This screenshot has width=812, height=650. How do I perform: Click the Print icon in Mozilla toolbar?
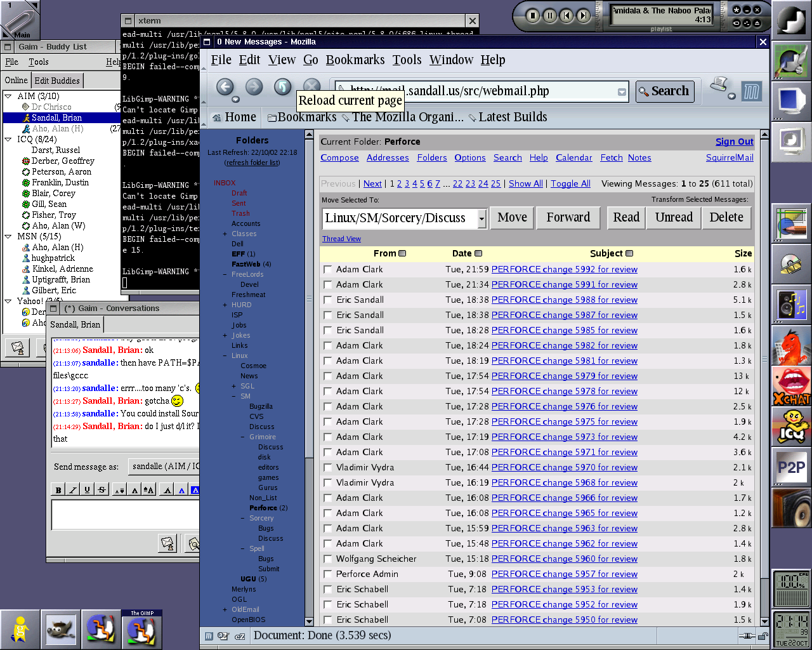[x=719, y=85]
